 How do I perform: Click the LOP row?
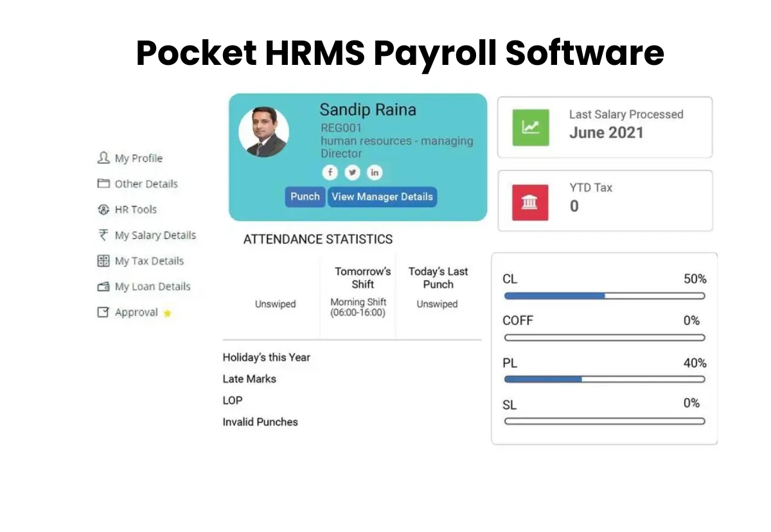tap(233, 400)
